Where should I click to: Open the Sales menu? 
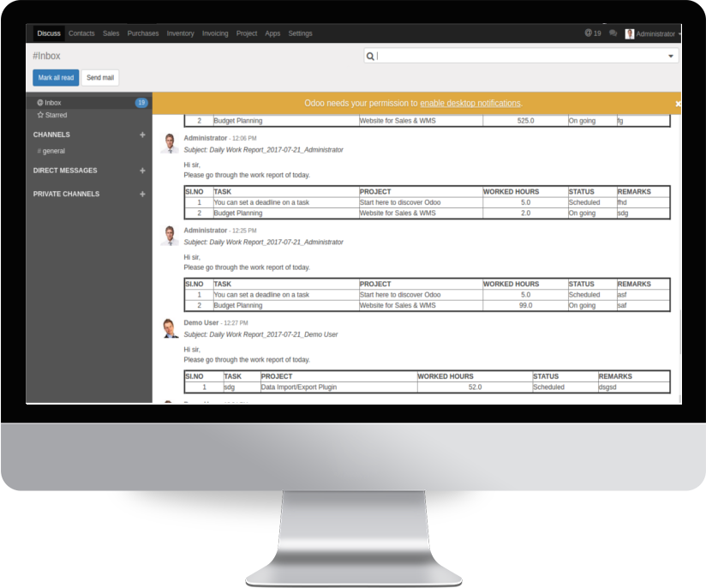tap(111, 33)
